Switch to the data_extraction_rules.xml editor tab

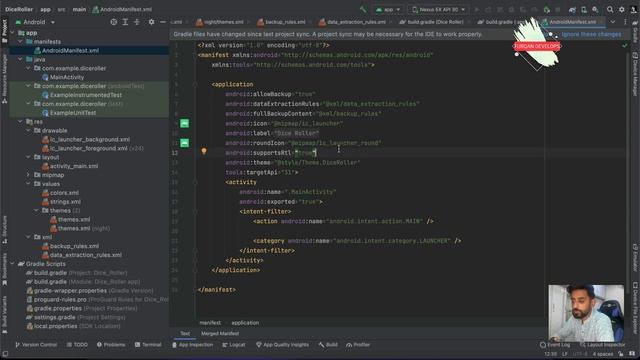click(352, 22)
